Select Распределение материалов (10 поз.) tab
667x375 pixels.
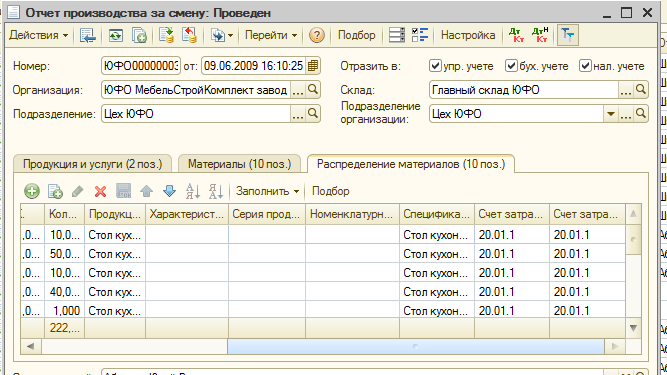tap(411, 164)
